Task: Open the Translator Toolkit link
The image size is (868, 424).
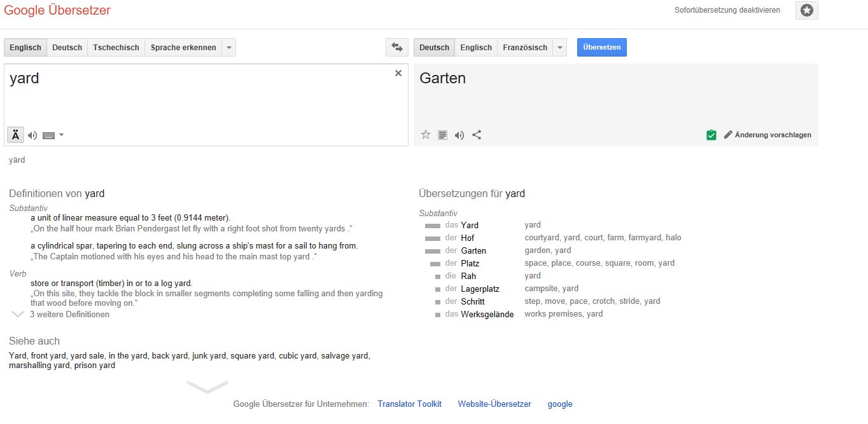Action: 409,404
